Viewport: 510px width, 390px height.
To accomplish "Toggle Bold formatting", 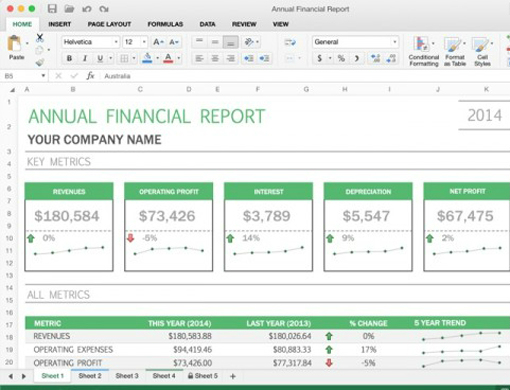I will point(69,58).
